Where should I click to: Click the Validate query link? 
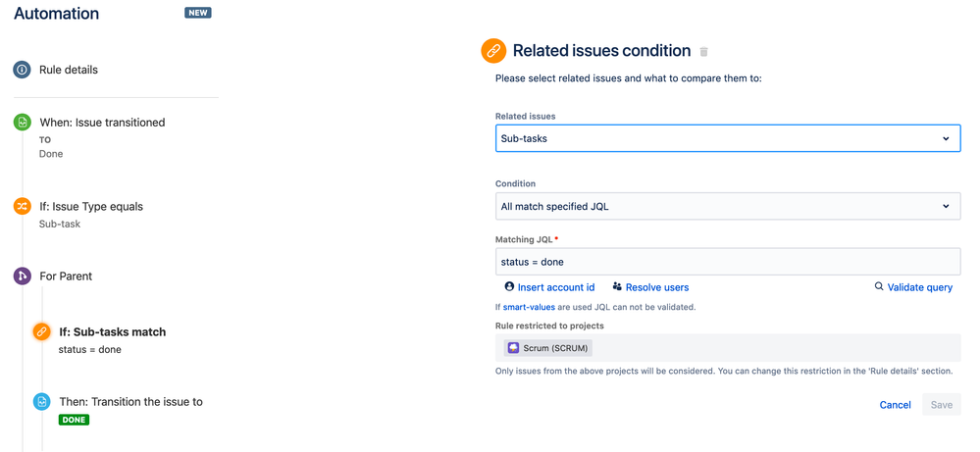click(919, 287)
